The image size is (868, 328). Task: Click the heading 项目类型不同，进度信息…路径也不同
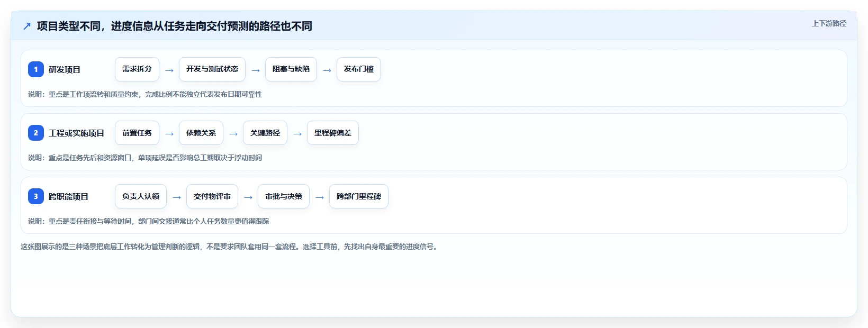[175, 26]
